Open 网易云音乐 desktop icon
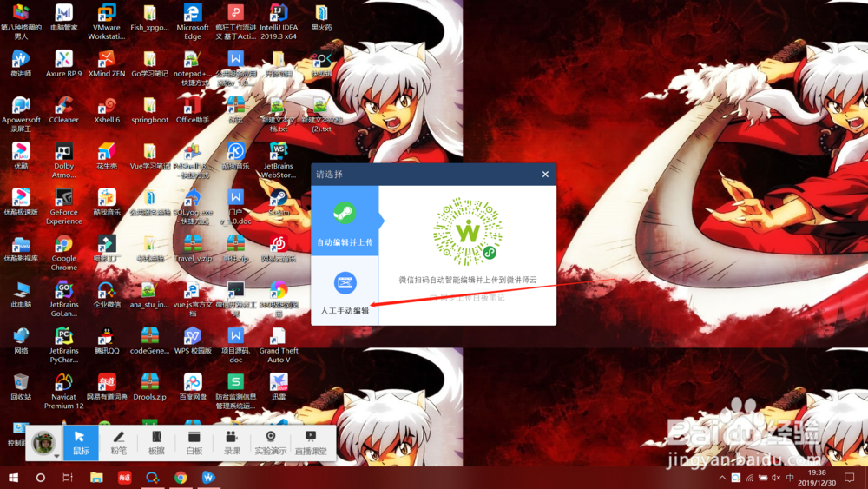The height and width of the screenshot is (489, 868). [x=279, y=248]
